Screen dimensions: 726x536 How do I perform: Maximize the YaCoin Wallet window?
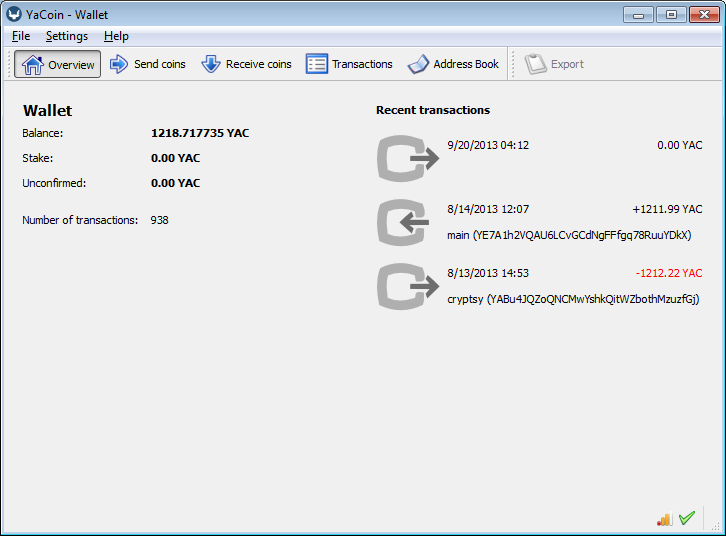point(671,15)
